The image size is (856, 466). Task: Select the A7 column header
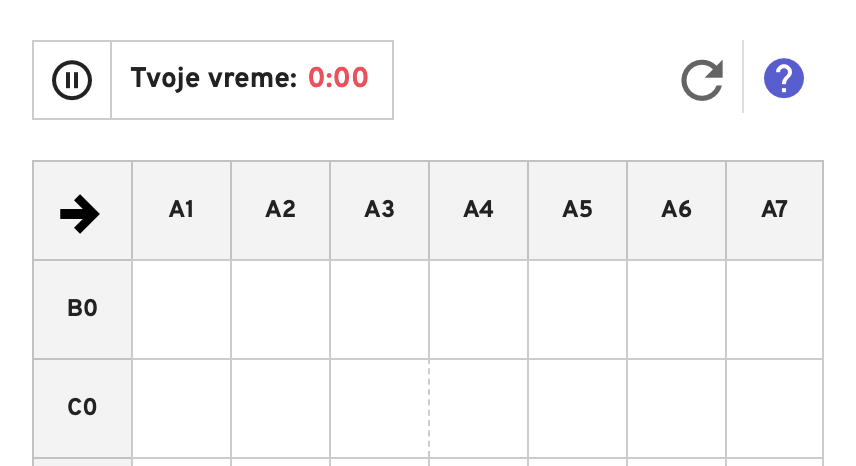coord(775,211)
